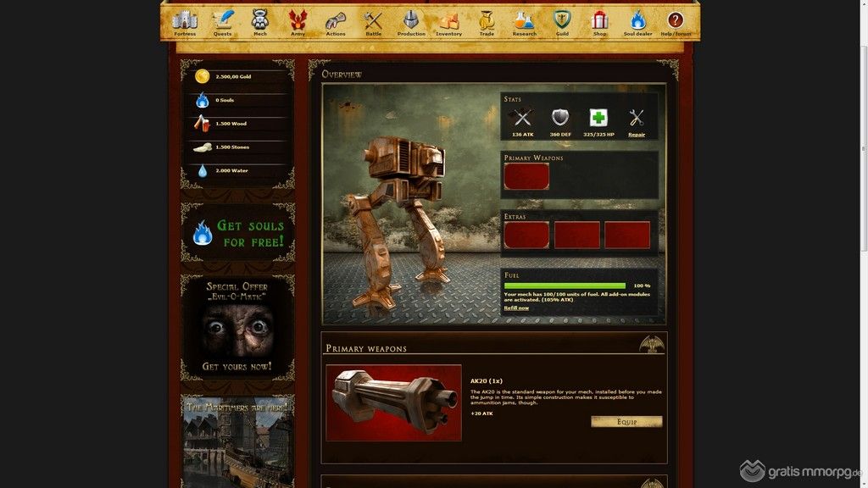Open Production helmet icon
868x488 pixels.
(410, 19)
